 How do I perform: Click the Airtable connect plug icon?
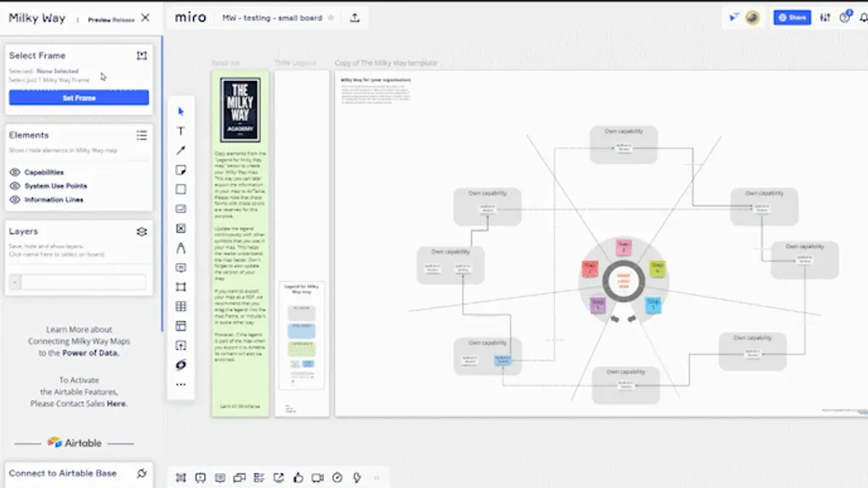142,474
